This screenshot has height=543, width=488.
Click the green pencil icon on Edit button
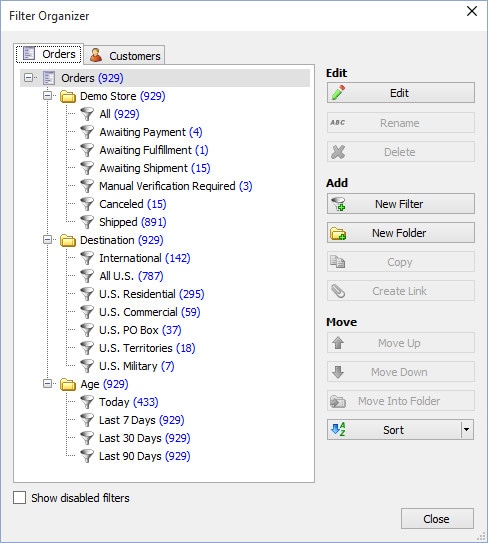(338, 93)
